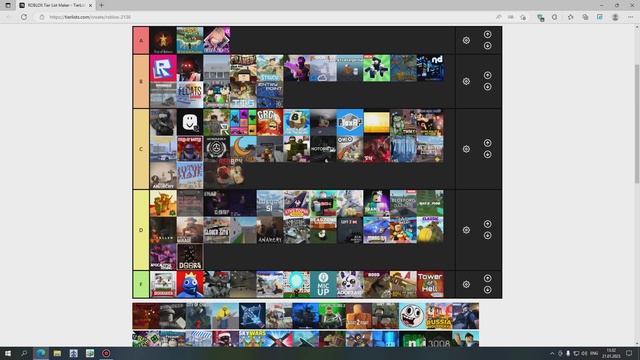
Task: Open File Explorer from taskbar
Action: coord(57,353)
